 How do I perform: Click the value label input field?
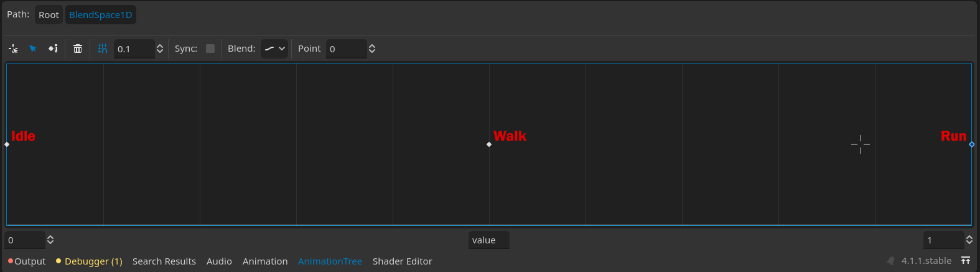[489, 240]
